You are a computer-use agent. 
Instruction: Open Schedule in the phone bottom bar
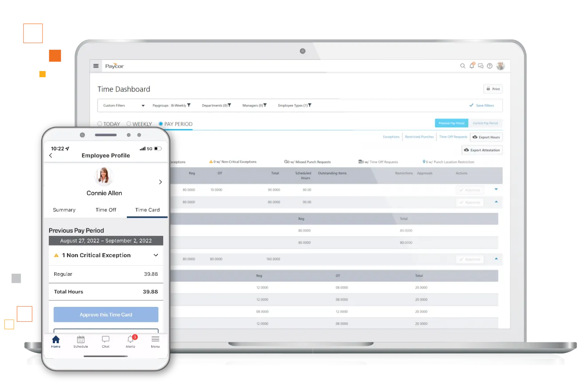coord(81,341)
